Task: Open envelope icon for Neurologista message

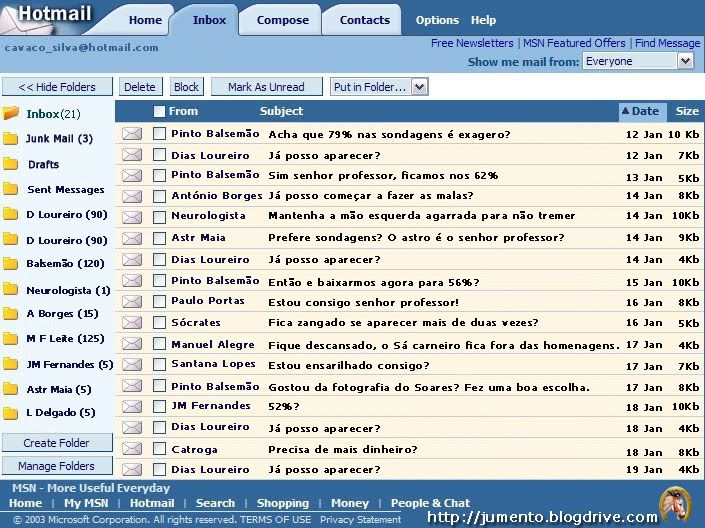Action: [132, 217]
